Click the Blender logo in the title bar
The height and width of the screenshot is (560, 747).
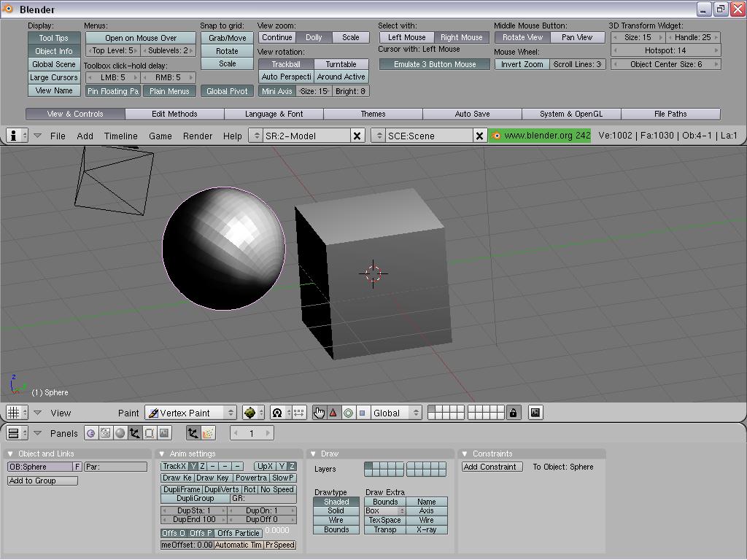coord(8,9)
